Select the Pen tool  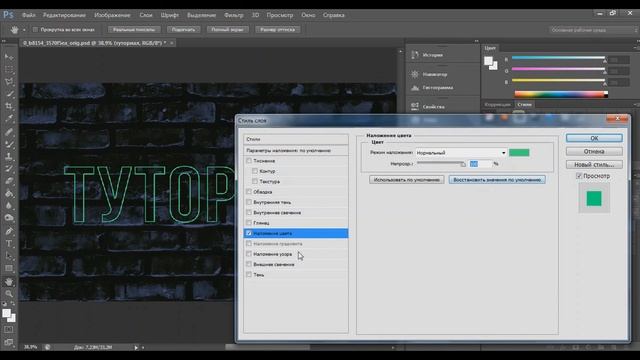click(9, 231)
